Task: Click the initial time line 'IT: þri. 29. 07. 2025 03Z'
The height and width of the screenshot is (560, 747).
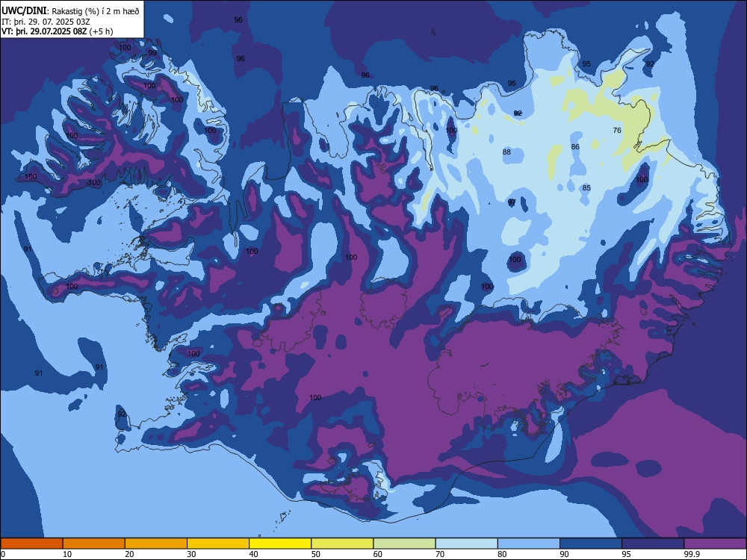Action: [x=46, y=22]
